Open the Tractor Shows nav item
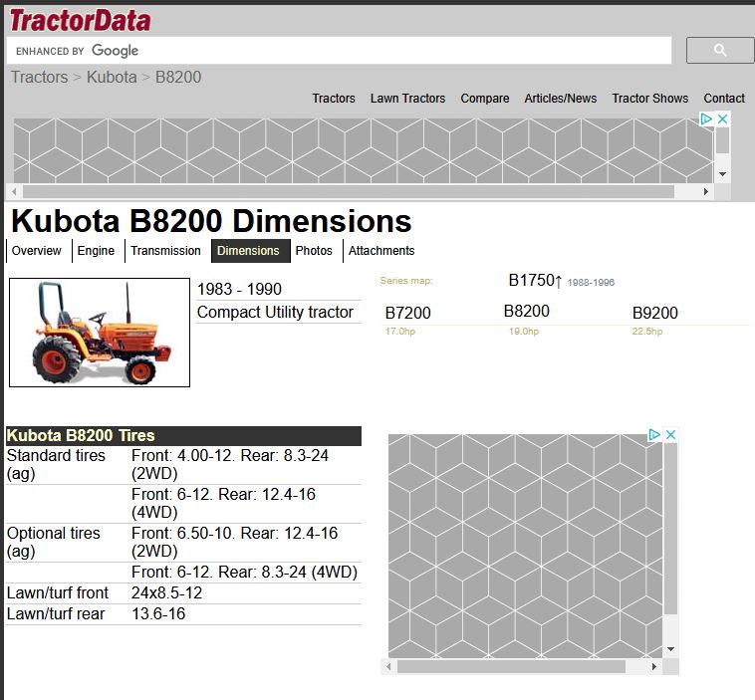This screenshot has width=755, height=700. pyautogui.click(x=650, y=99)
